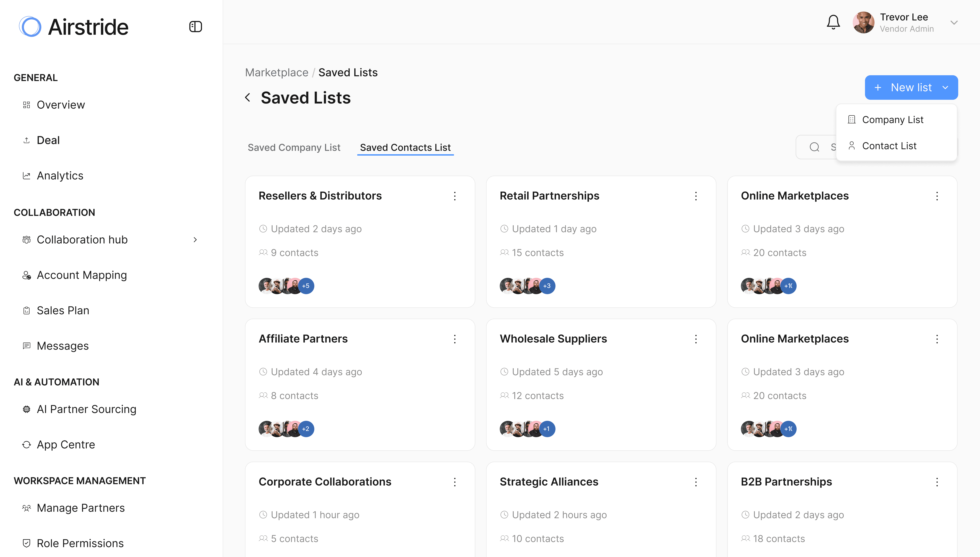
Task: Open the Trevor Lee account dropdown
Action: click(x=954, y=23)
